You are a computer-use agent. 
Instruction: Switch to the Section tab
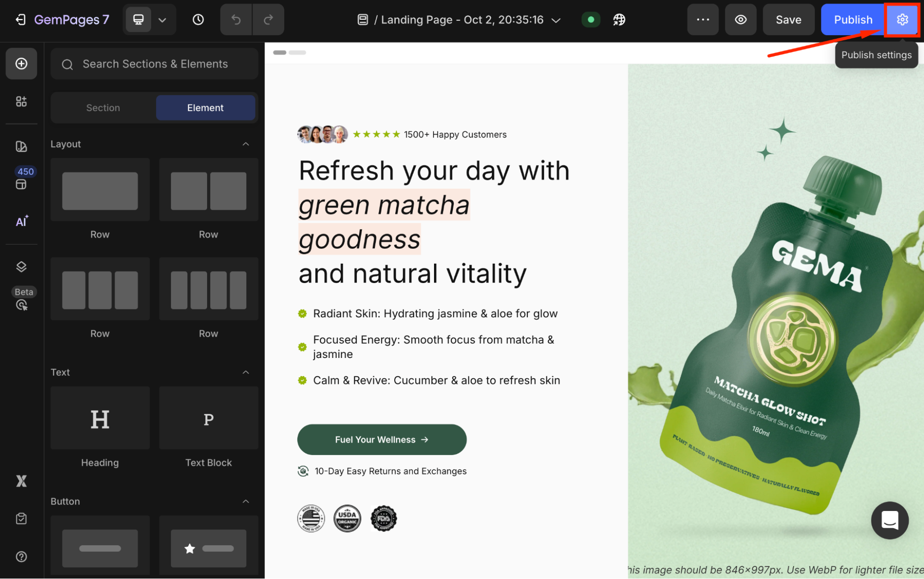point(103,108)
